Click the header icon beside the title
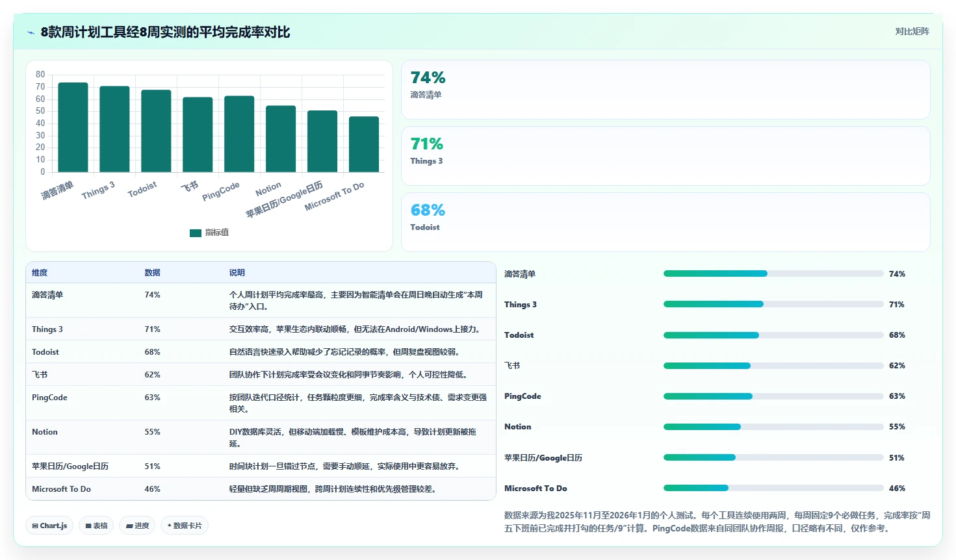The image size is (956, 560). click(x=31, y=32)
